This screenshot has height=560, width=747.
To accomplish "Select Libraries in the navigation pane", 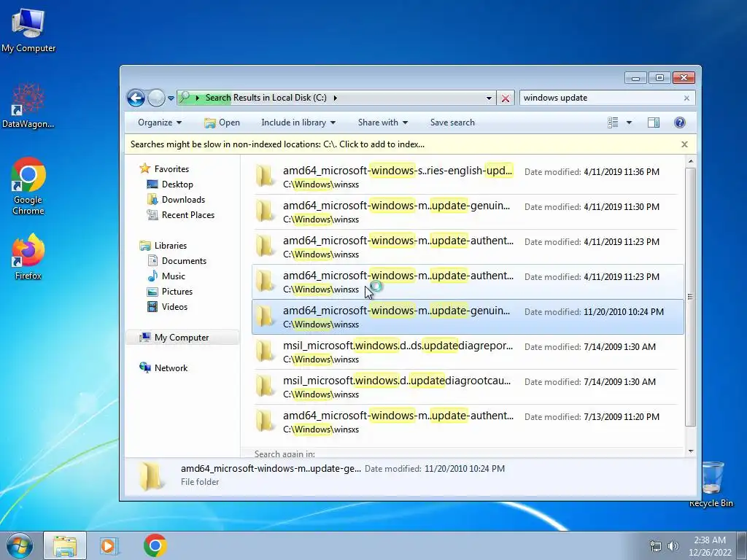I will point(170,246).
